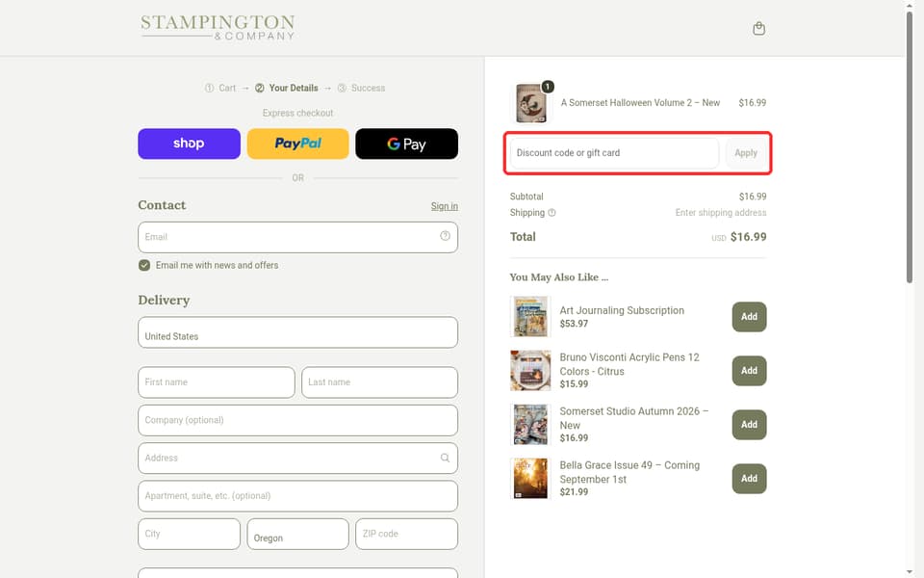
Task: Click the Stampington & Company logo
Action: click(x=218, y=28)
